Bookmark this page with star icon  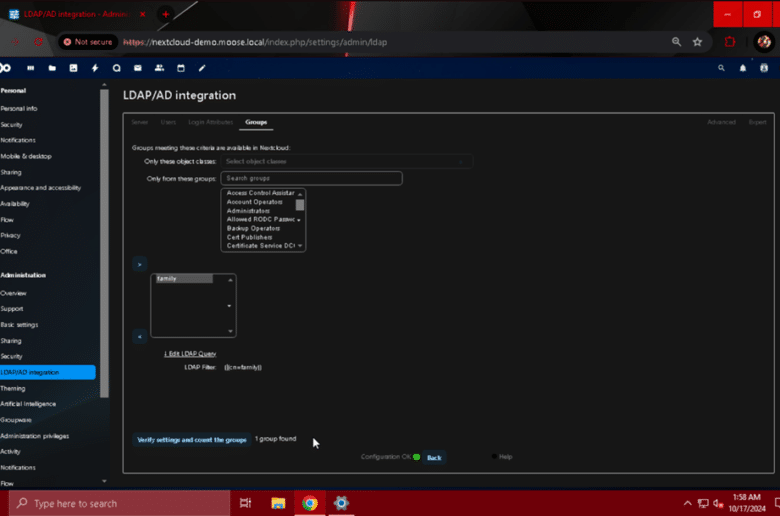click(697, 42)
